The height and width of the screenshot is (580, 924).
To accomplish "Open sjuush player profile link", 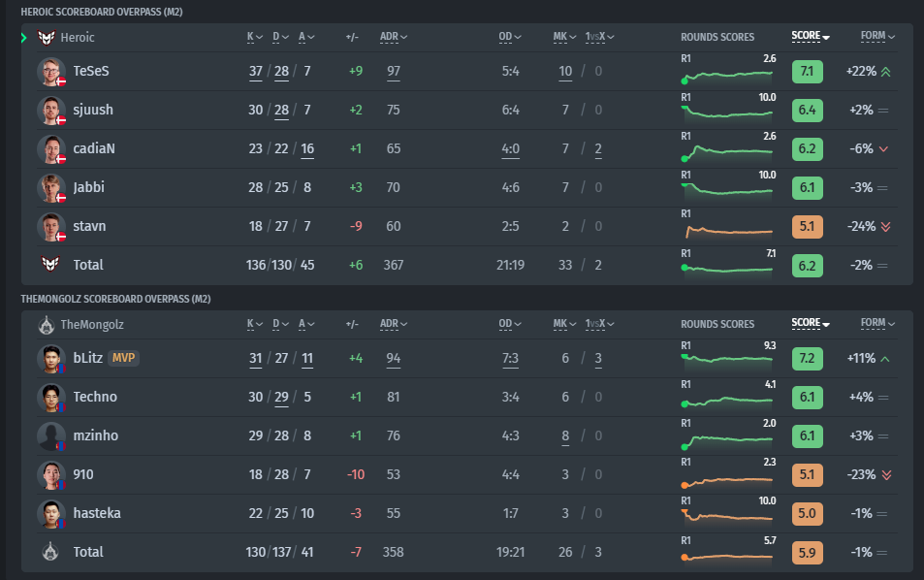I will click(x=93, y=110).
